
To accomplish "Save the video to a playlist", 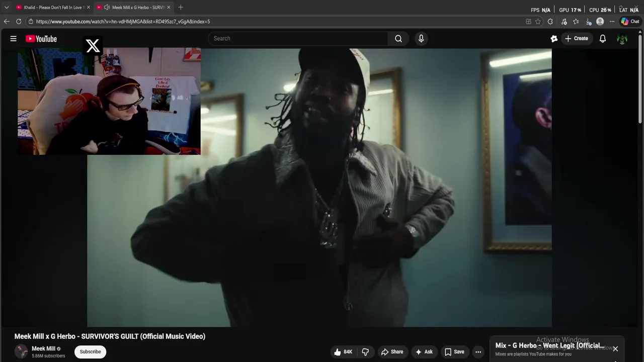I will point(454,352).
